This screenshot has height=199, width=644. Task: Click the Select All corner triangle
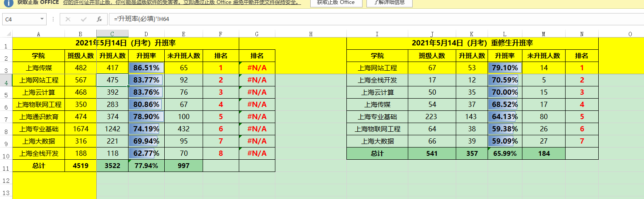(x=9, y=34)
